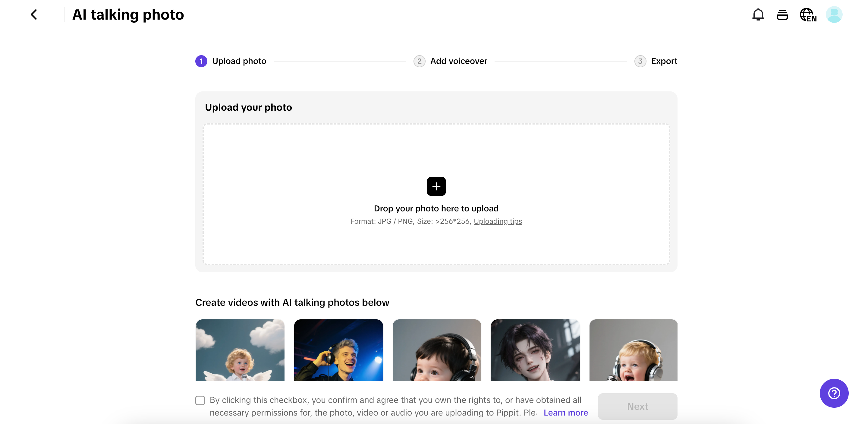Click the Learn more link
This screenshot has height=424, width=868.
pos(565,413)
